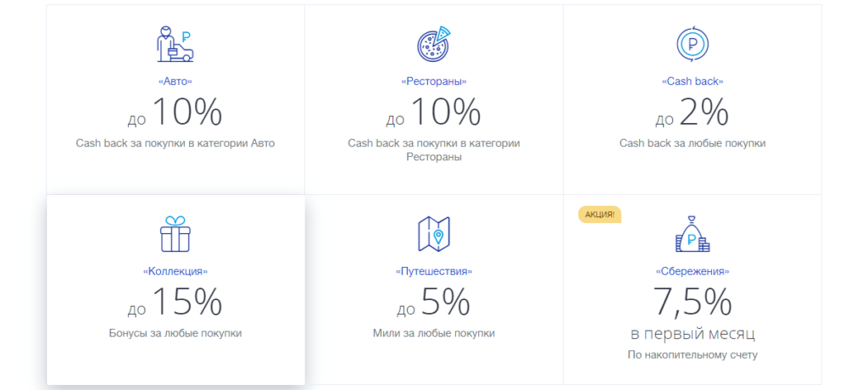Click «Бонусы за любые покупки» description

175,333
